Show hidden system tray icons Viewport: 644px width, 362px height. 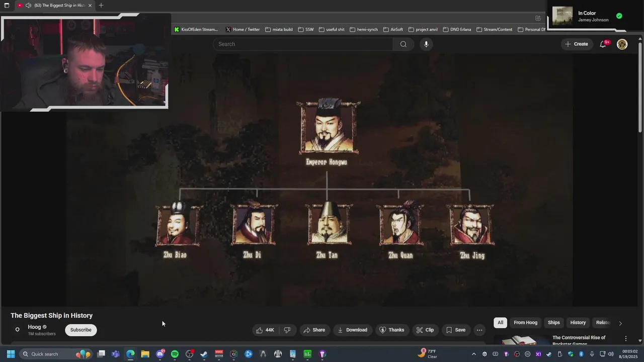[473, 354]
